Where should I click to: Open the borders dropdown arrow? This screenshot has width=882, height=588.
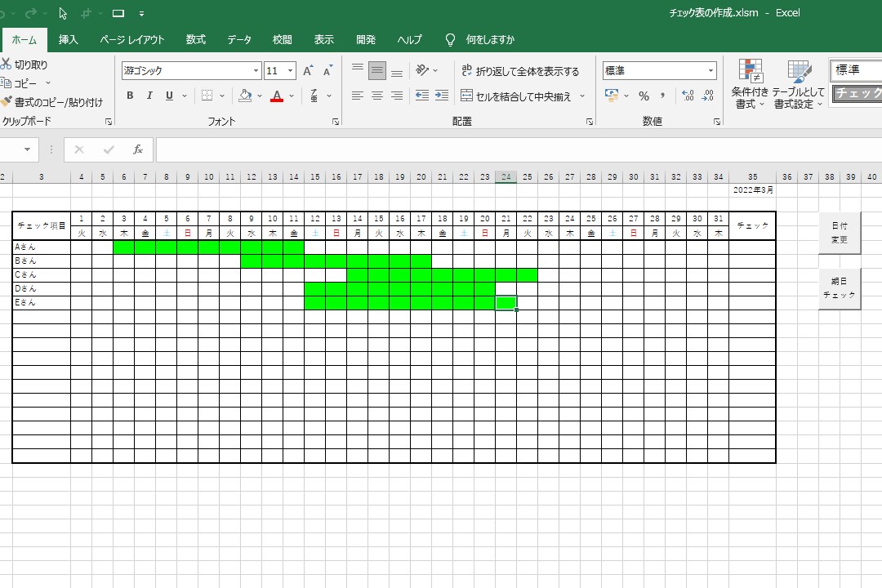point(222,96)
